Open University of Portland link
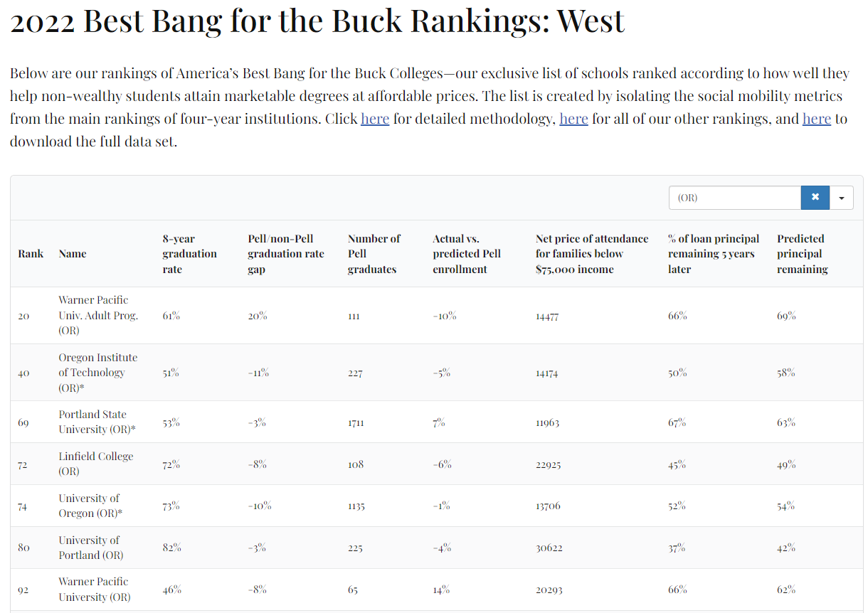The height and width of the screenshot is (613, 868). tap(90, 548)
